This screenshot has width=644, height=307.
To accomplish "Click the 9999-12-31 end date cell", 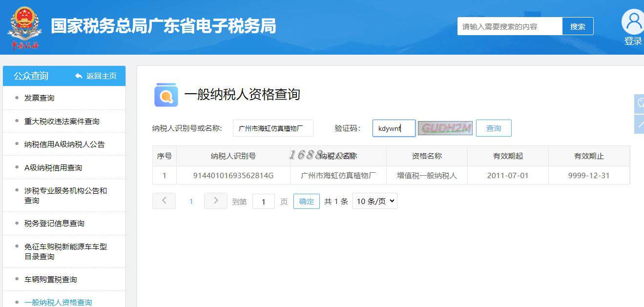I will (589, 175).
